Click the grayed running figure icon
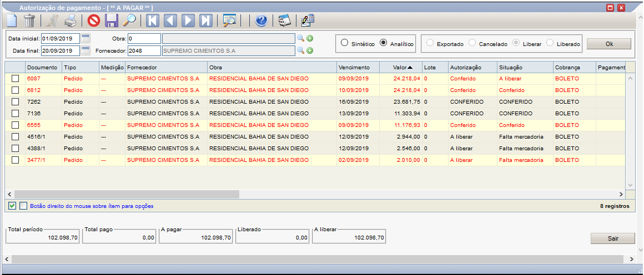The height and width of the screenshot is (275, 644). click(x=53, y=20)
